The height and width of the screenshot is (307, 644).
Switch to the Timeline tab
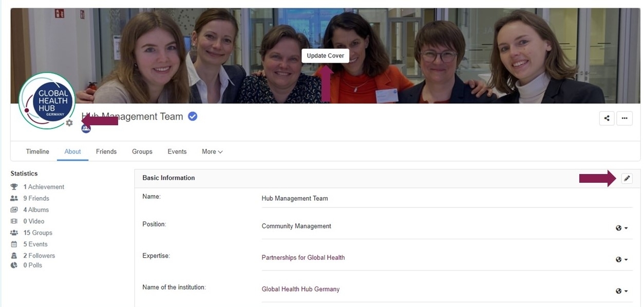pyautogui.click(x=37, y=151)
